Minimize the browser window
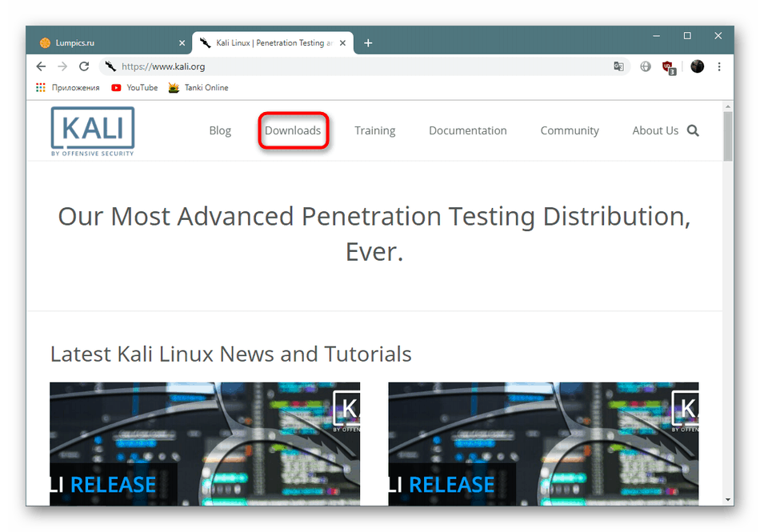 [x=656, y=36]
